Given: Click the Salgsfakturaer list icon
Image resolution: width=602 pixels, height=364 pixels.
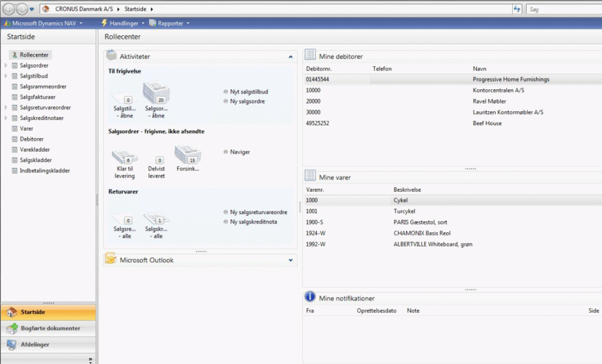Looking at the screenshot, I should click(x=15, y=97).
